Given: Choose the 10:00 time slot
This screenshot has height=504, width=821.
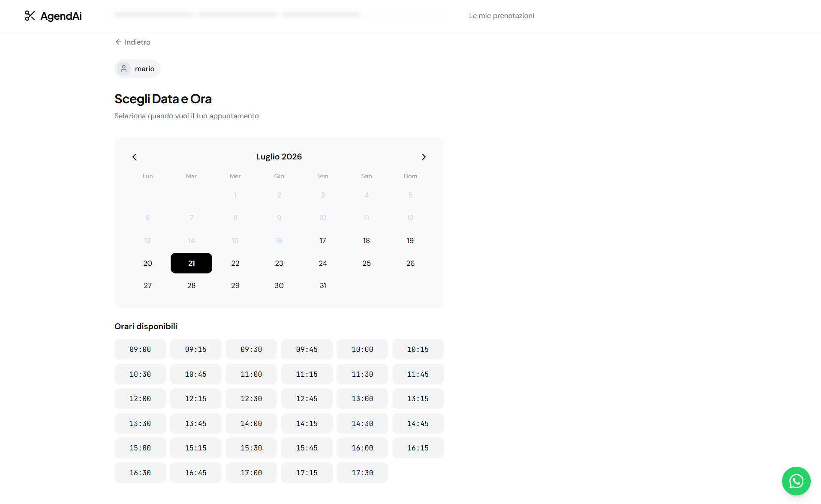Looking at the screenshot, I should (x=362, y=349).
